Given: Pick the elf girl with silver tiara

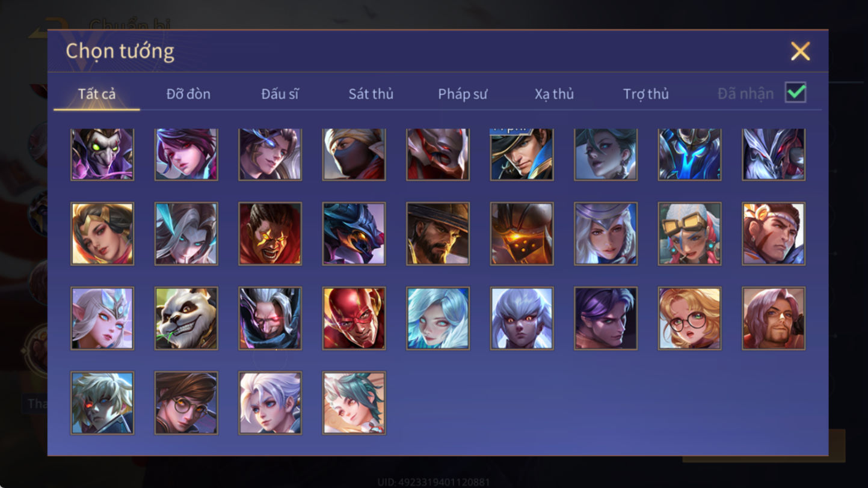Looking at the screenshot, I should point(102,319).
